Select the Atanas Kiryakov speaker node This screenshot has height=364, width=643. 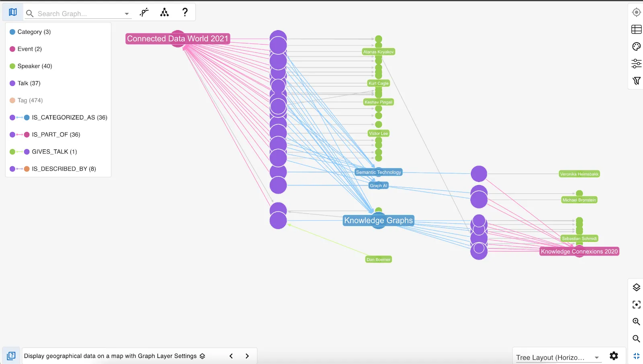(x=379, y=52)
